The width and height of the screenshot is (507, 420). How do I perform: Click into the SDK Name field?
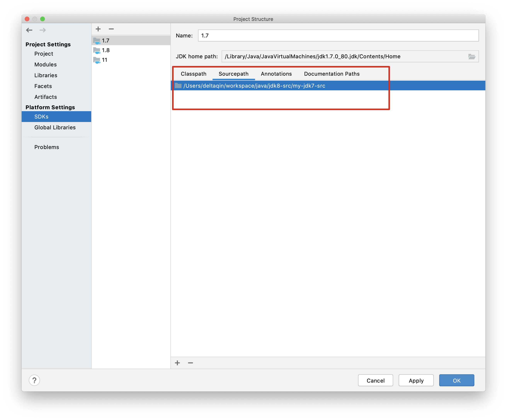pyautogui.click(x=338, y=36)
